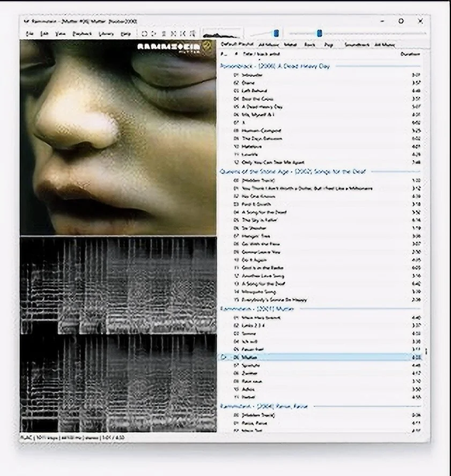Click the volume slider handle

pos(276,33)
